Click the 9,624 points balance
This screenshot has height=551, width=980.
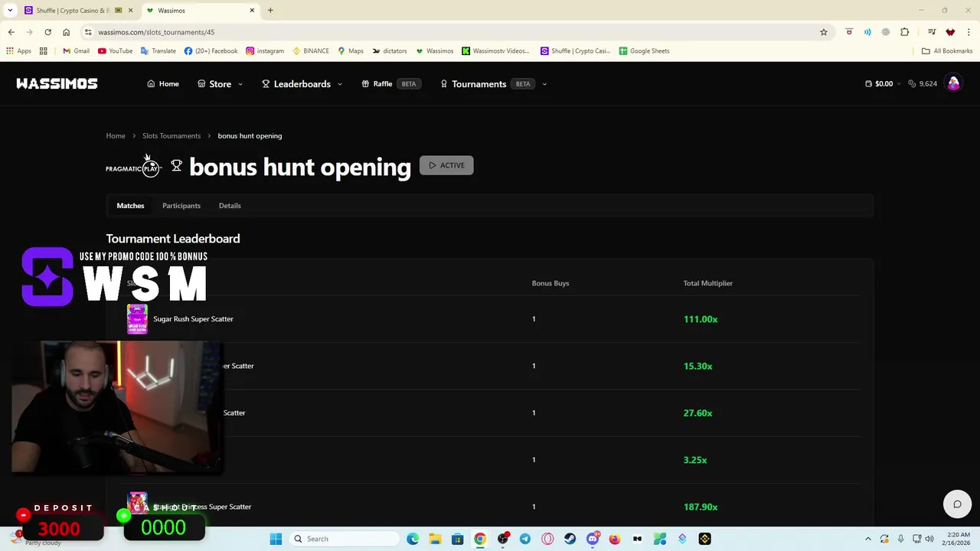923,83
